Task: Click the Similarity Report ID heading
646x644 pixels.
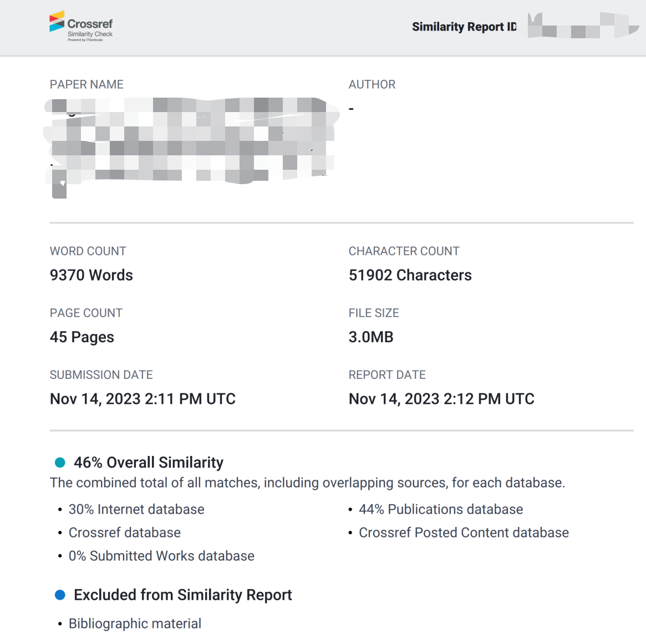Action: pos(464,27)
